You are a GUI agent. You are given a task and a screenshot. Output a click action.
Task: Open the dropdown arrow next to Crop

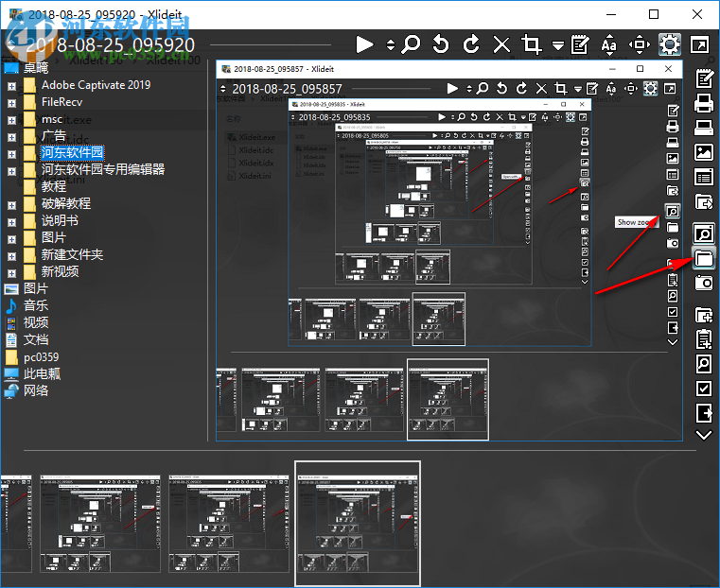(x=558, y=45)
